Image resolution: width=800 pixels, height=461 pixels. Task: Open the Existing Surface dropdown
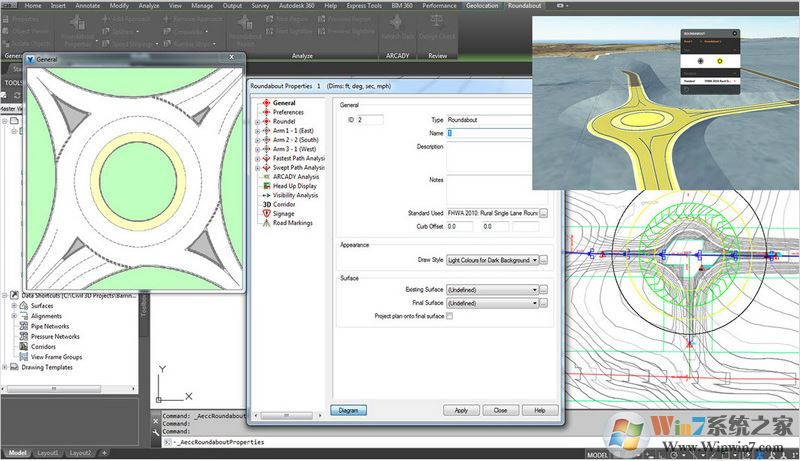click(535, 290)
